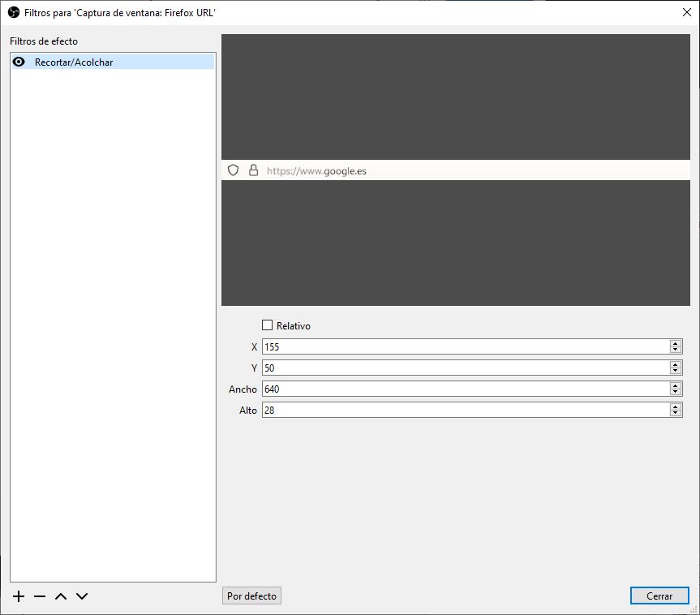Toggle visibility of the Recortar/Acolchar filter
The image size is (700, 615).
click(18, 62)
